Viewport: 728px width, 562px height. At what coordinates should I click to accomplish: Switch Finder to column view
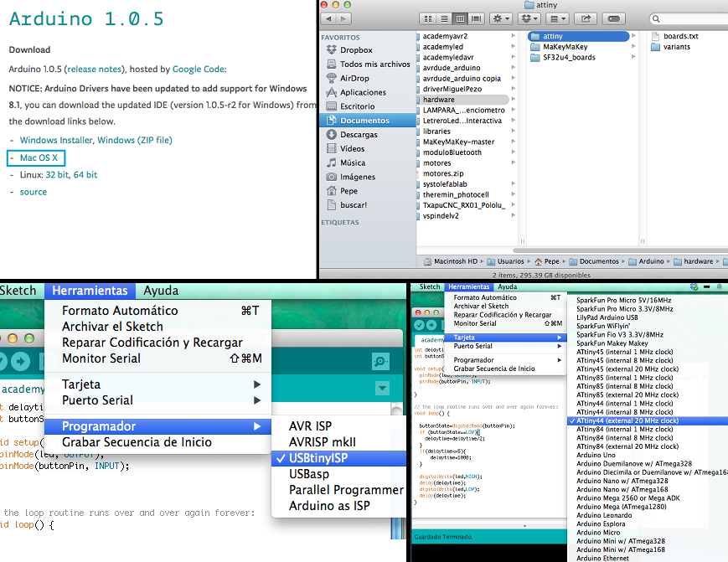460,19
